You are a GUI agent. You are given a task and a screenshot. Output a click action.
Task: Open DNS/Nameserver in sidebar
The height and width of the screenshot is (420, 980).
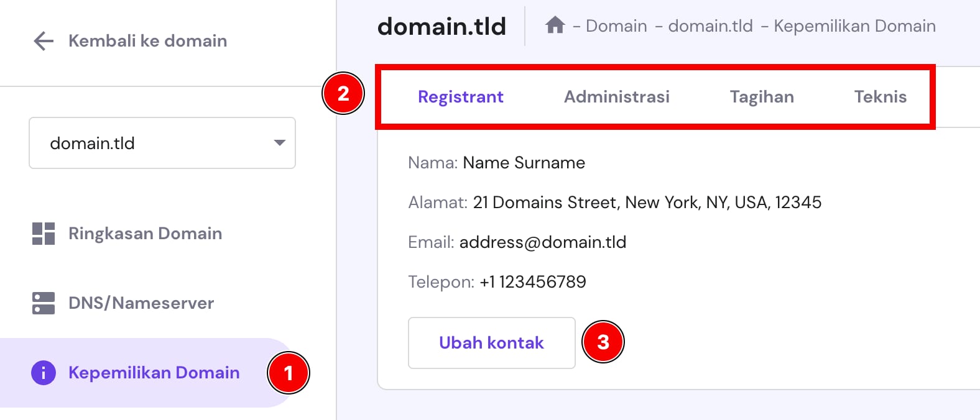point(141,303)
